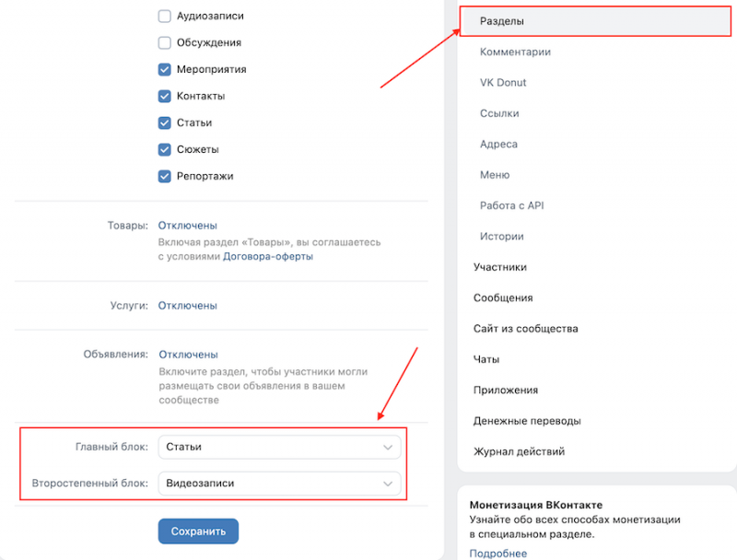Uncheck the Контакты checkbox
The width and height of the screenshot is (737, 560).
coord(165,96)
